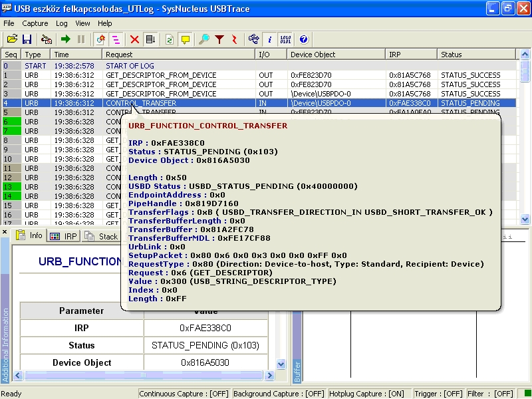Toggle the magenta hierarchy view icon
Viewport: 532px width, 399px height.
pyautogui.click(x=116, y=39)
